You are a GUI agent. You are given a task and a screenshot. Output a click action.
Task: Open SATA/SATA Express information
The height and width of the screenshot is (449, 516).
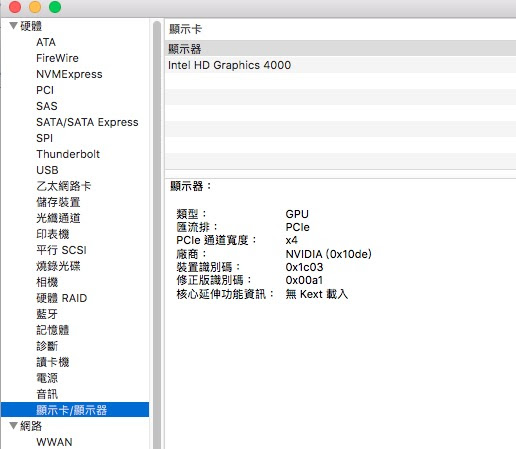pyautogui.click(x=87, y=122)
